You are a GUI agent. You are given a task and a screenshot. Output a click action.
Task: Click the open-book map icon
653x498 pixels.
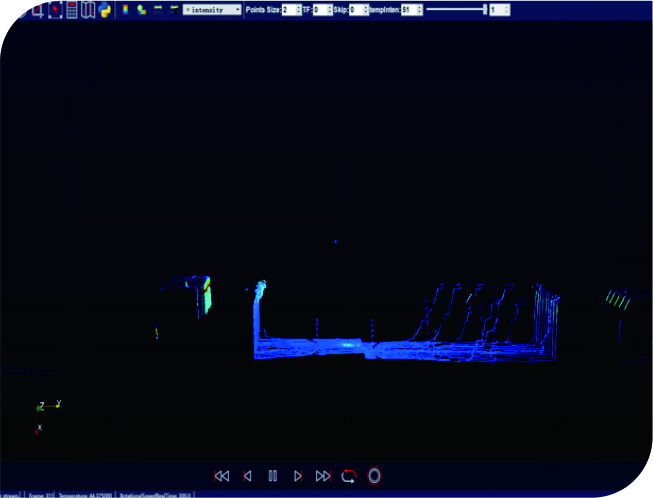click(88, 10)
